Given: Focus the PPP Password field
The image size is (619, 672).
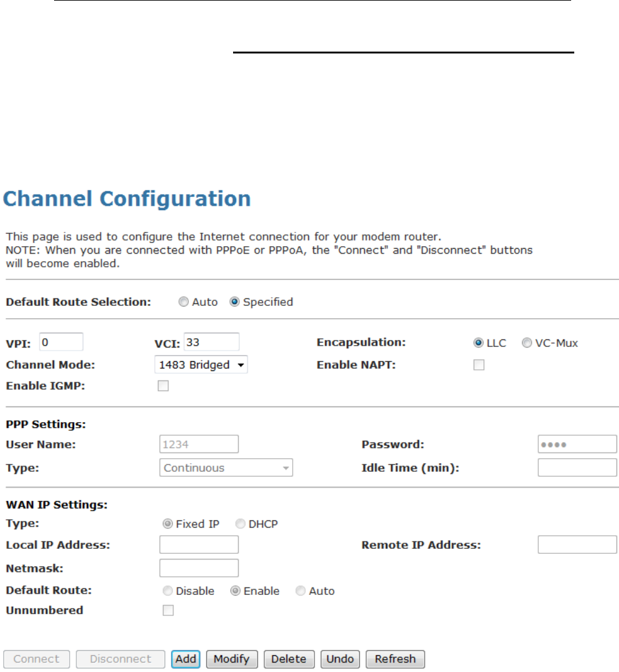Looking at the screenshot, I should [x=577, y=444].
